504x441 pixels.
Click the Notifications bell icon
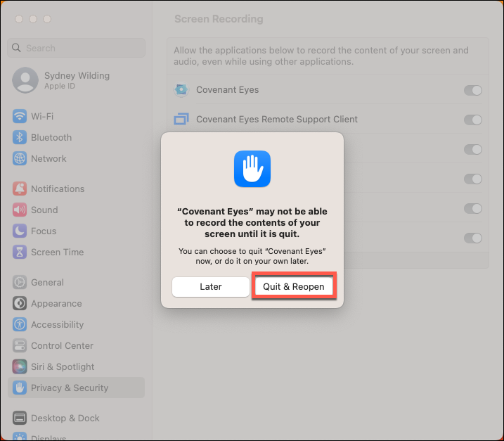tap(20, 188)
